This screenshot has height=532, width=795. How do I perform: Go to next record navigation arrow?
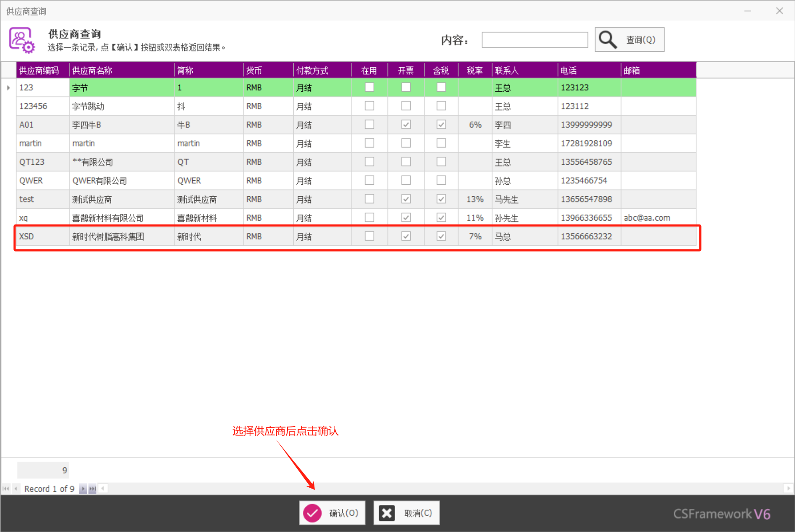[83, 489]
